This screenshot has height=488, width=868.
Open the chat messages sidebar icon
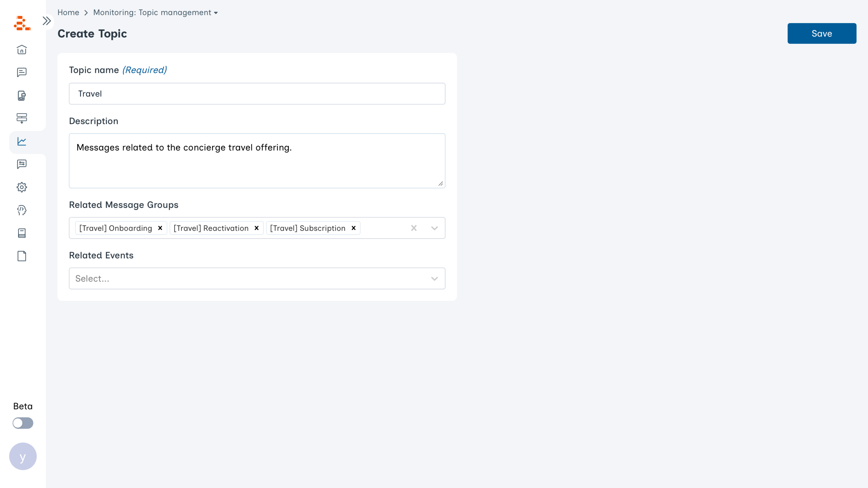(22, 72)
